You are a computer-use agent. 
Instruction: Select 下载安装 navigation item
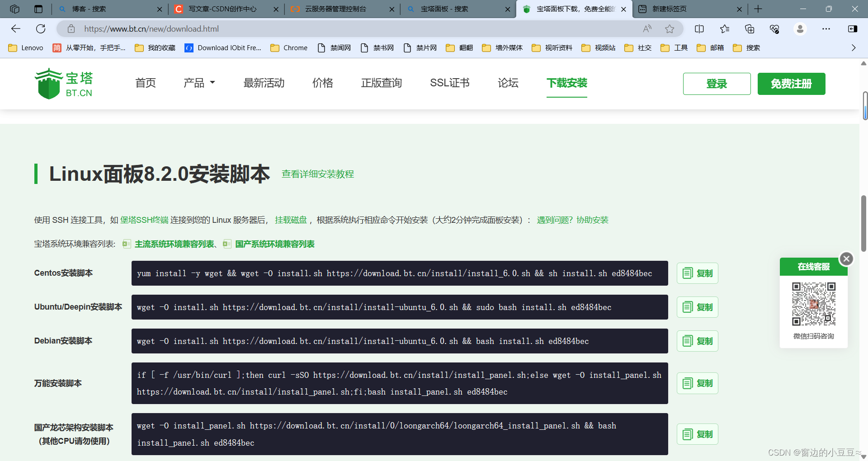pyautogui.click(x=567, y=83)
